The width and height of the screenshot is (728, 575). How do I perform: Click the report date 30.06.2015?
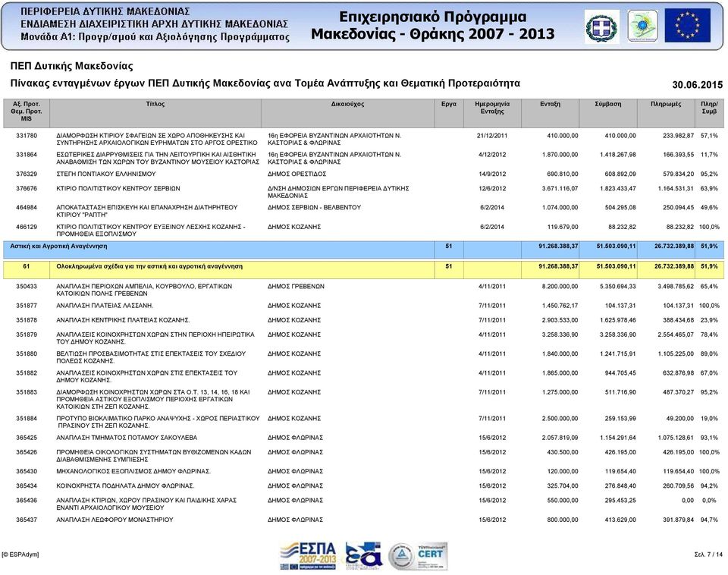tap(698, 84)
